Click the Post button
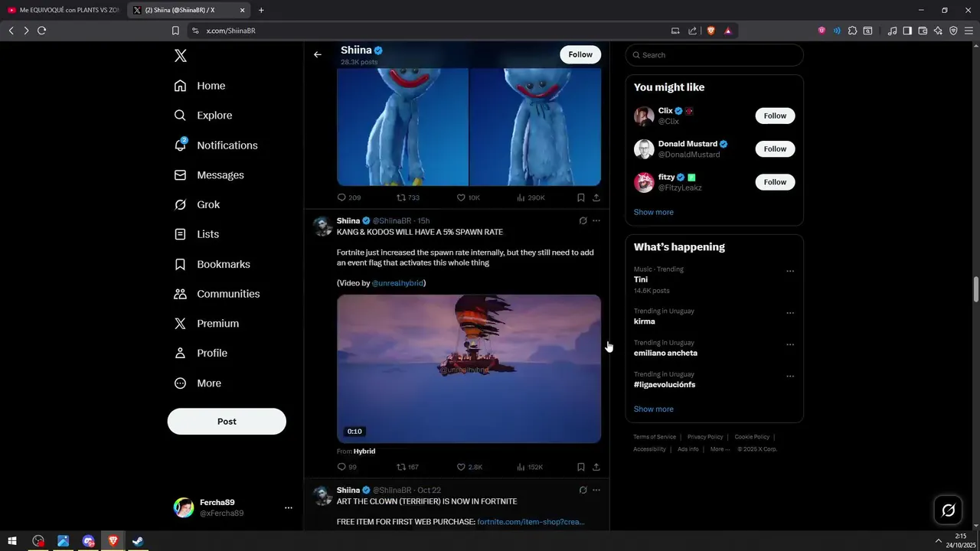Image resolution: width=980 pixels, height=551 pixels. pyautogui.click(x=227, y=422)
